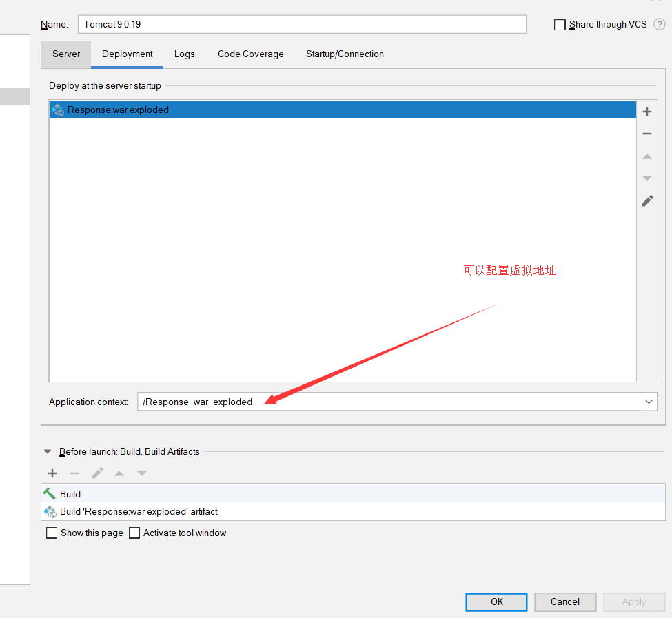Edit deployment artifact with pencil icon
Screen dimensions: 672x618
tap(647, 201)
